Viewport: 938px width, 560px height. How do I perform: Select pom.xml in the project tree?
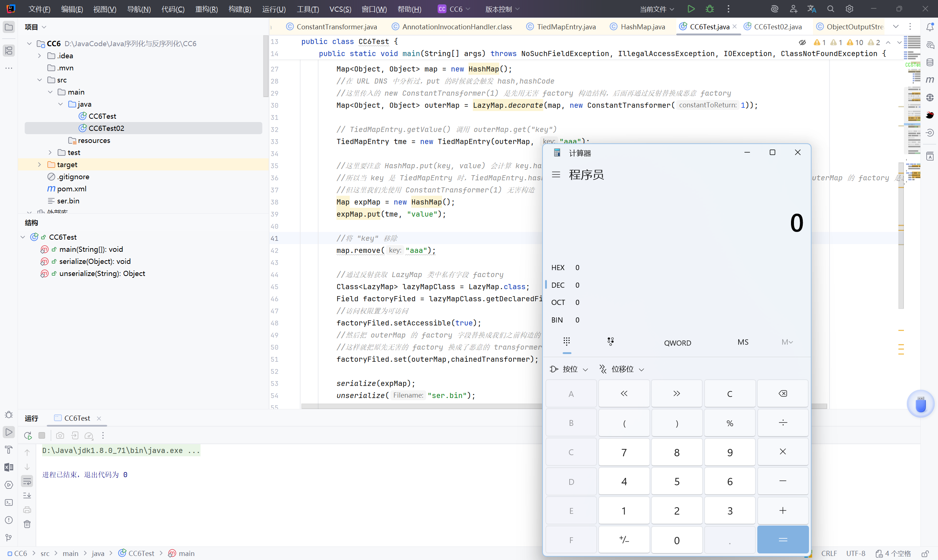[x=72, y=189]
